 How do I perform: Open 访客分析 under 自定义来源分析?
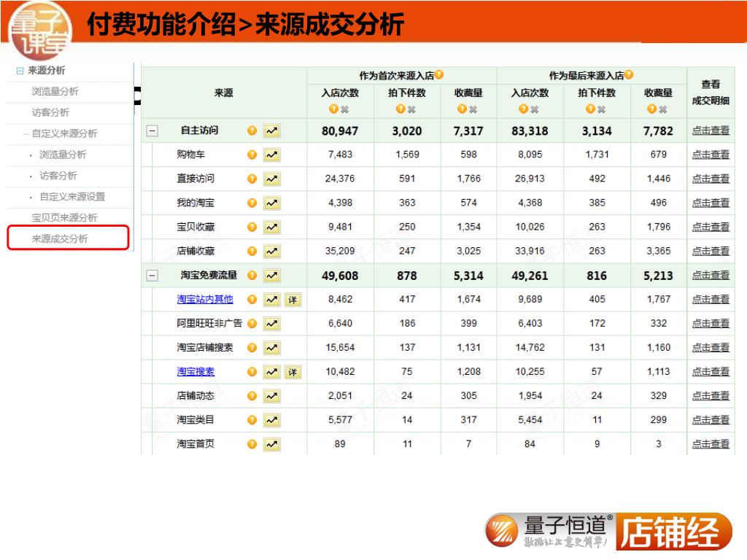pos(58,176)
